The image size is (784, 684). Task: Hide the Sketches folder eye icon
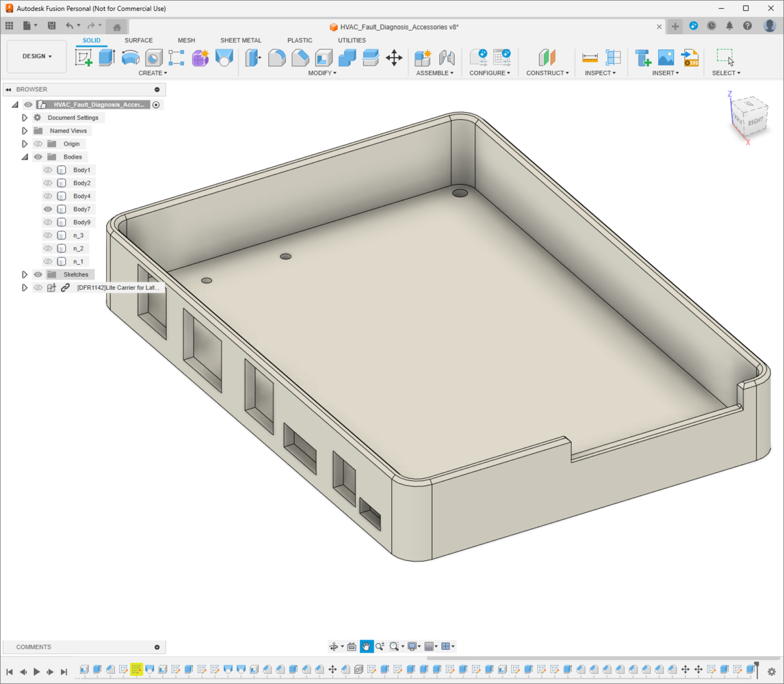pyautogui.click(x=38, y=274)
